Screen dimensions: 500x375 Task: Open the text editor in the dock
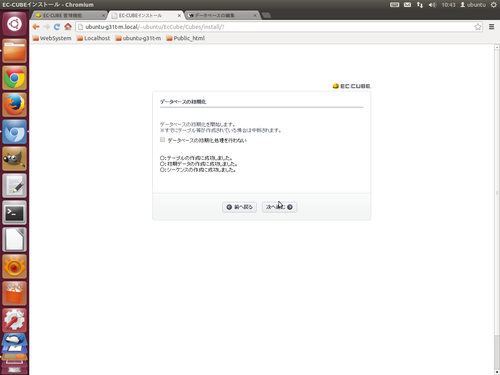pyautogui.click(x=14, y=186)
